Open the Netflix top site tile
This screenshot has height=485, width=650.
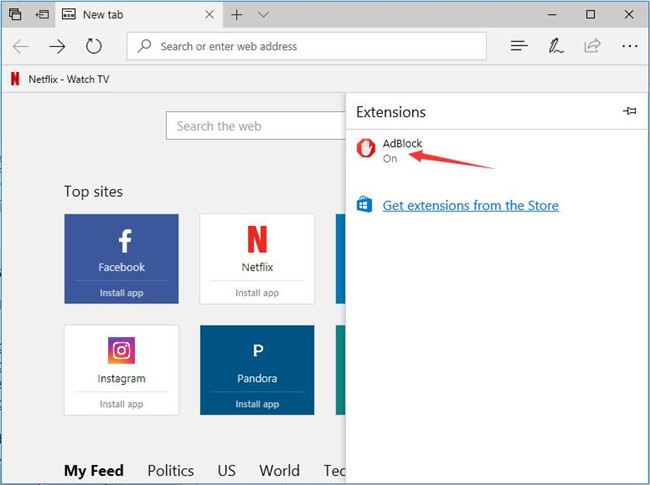[257, 259]
